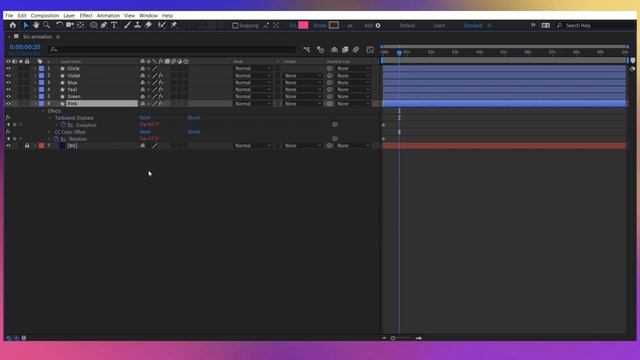Click the stopwatch for Rotation property
The height and width of the screenshot is (360, 640).
[56, 139]
